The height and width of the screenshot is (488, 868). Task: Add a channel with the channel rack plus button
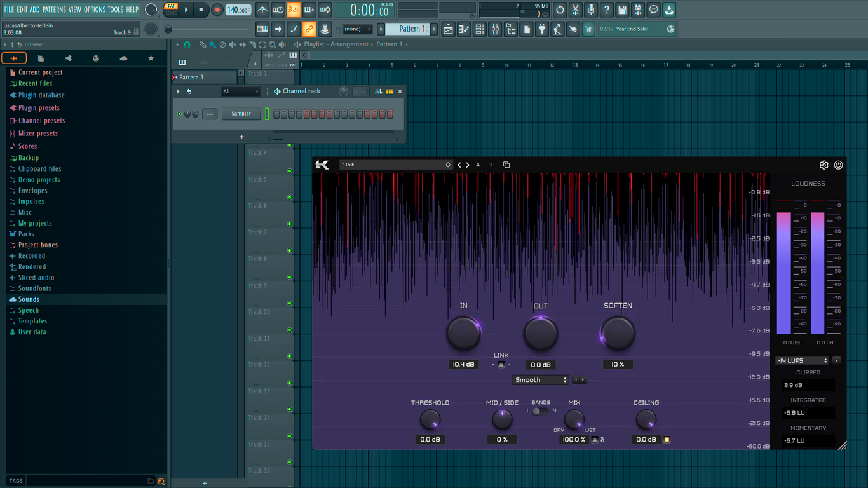click(x=241, y=137)
